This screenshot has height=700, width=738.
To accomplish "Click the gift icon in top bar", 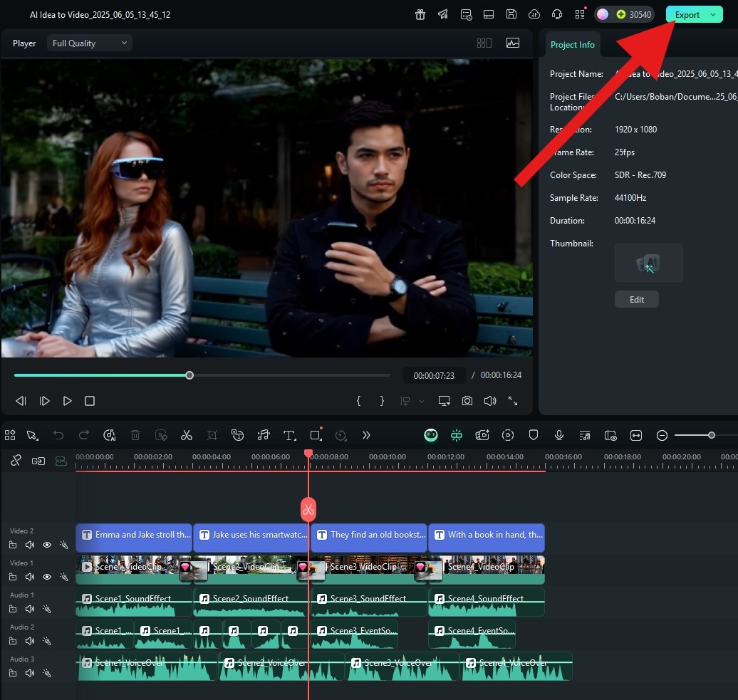I will point(420,14).
